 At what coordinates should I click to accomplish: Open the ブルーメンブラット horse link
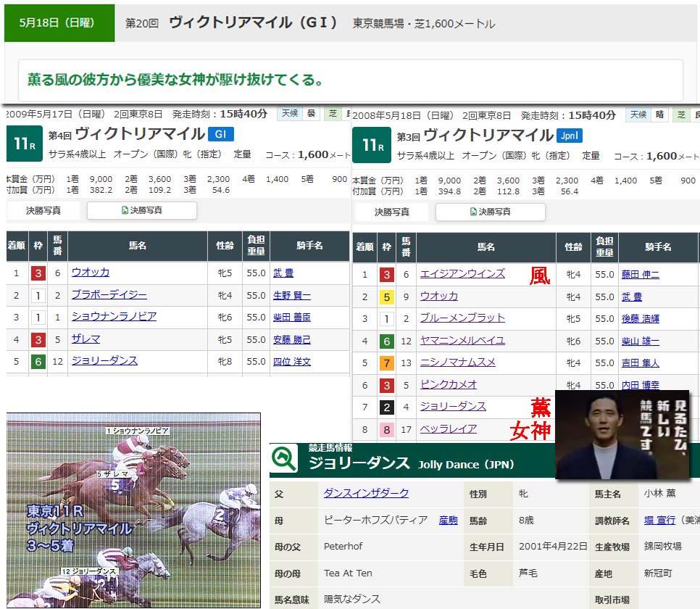pos(462,318)
